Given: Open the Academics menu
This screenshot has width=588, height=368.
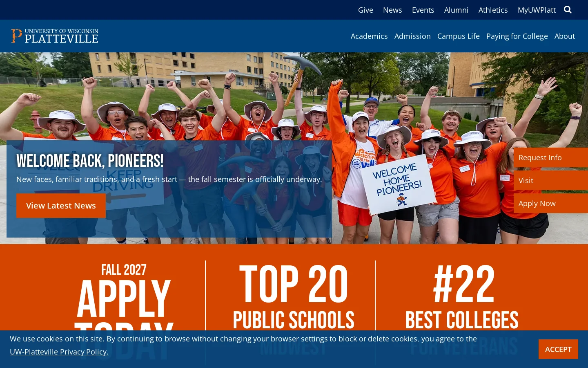Looking at the screenshot, I should (369, 36).
